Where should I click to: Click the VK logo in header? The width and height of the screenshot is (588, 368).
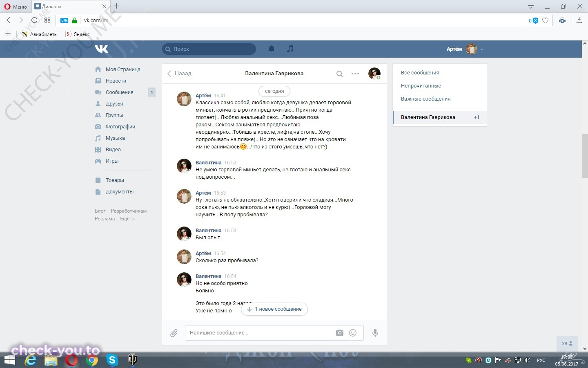tap(101, 49)
